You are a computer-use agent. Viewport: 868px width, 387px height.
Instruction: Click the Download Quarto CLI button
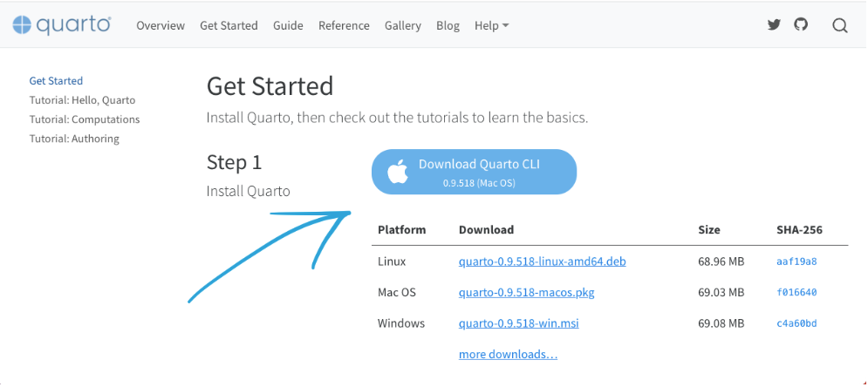[475, 172]
